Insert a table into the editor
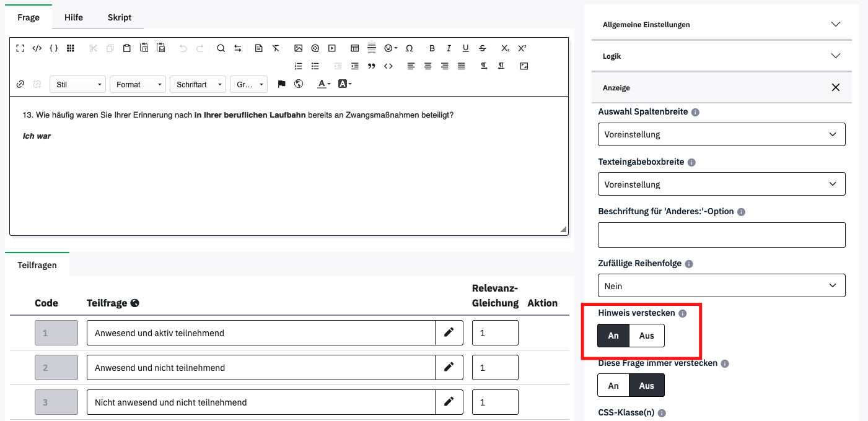 click(x=354, y=48)
